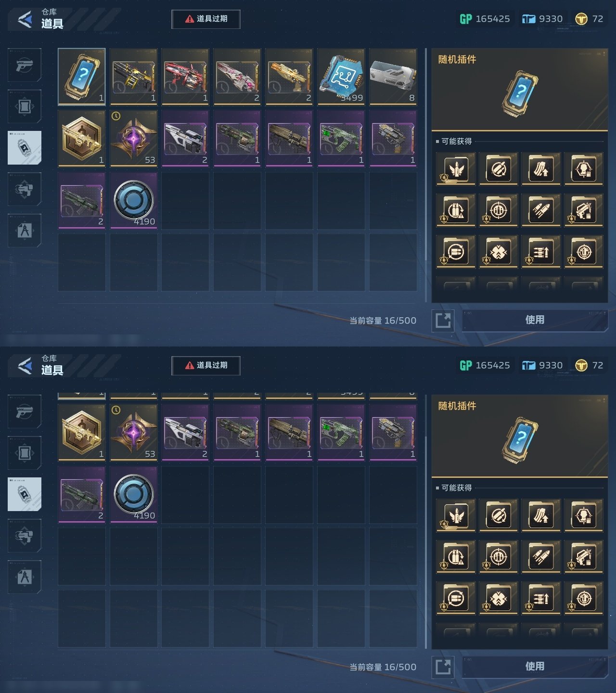This screenshot has height=693, width=616.
Task: Click the 使用 button in the lower view
Action: [535, 667]
